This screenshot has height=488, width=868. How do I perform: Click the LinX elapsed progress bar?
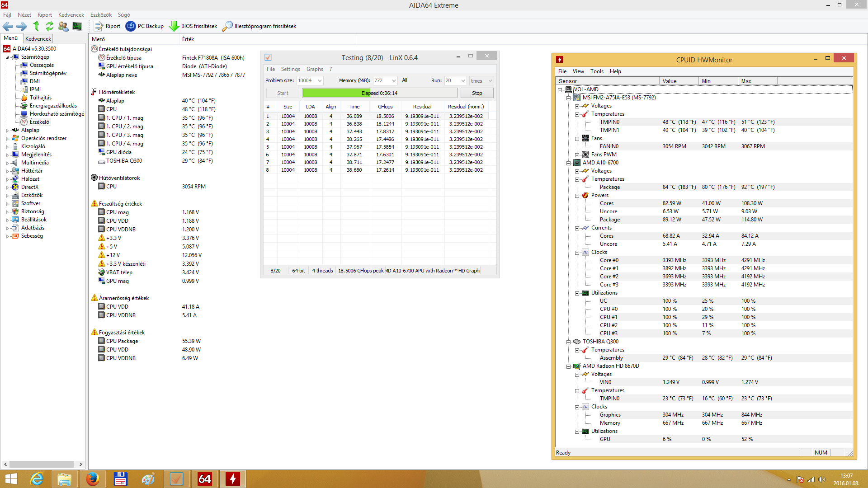pos(380,93)
